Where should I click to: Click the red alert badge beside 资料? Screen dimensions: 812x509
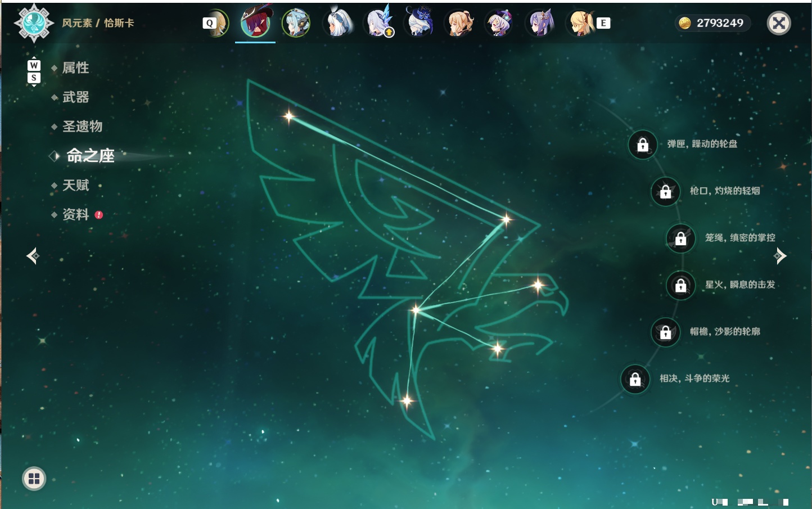[x=99, y=215]
